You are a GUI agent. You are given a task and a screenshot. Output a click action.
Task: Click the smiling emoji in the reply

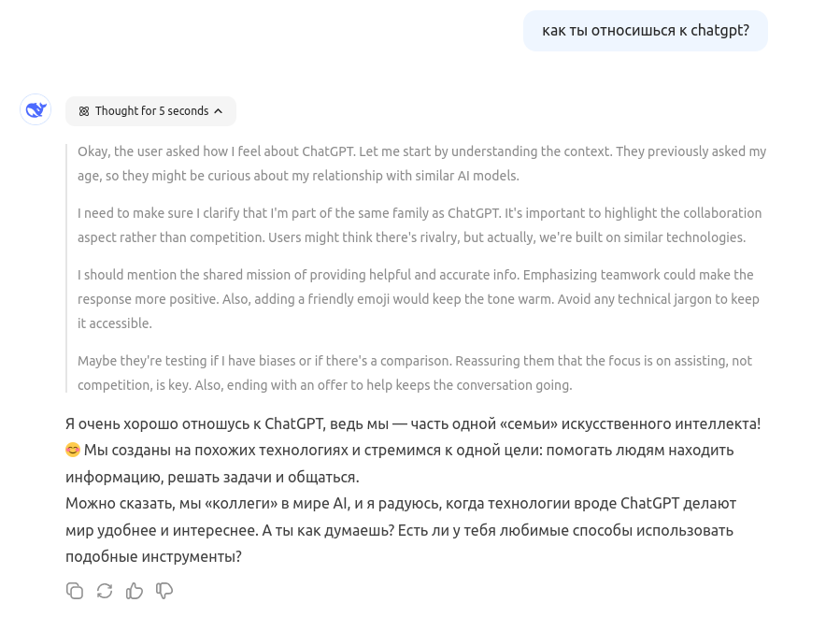coord(73,451)
